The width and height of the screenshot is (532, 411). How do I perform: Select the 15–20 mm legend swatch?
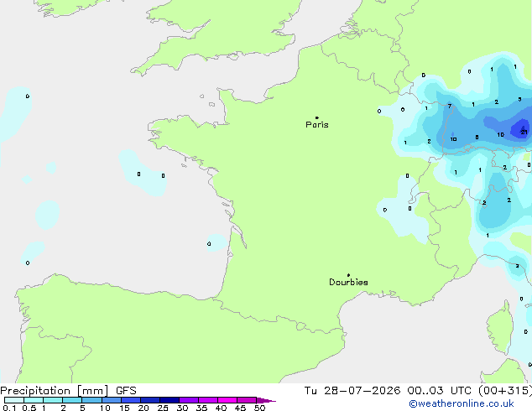click(x=130, y=400)
